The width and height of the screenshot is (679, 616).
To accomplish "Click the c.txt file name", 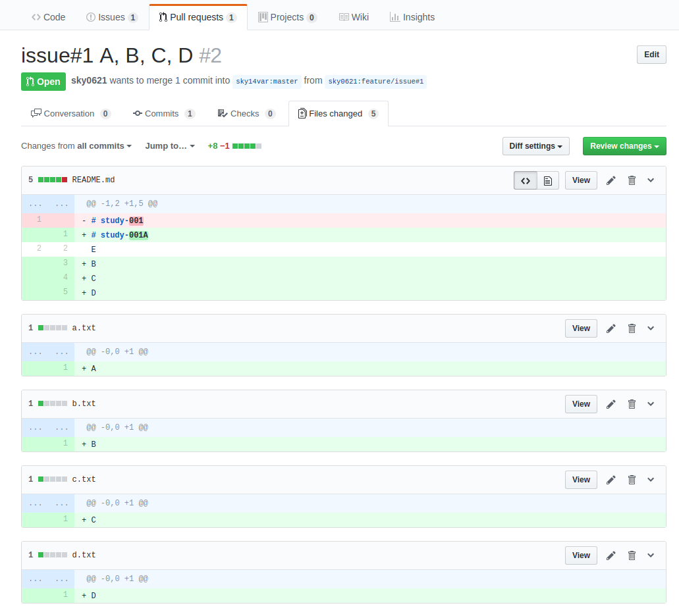I will (x=84, y=479).
